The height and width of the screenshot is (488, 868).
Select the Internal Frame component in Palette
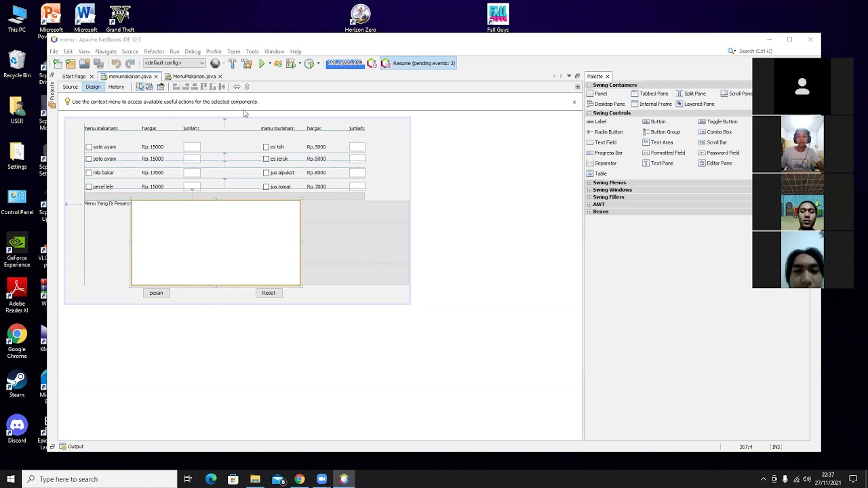pyautogui.click(x=652, y=104)
